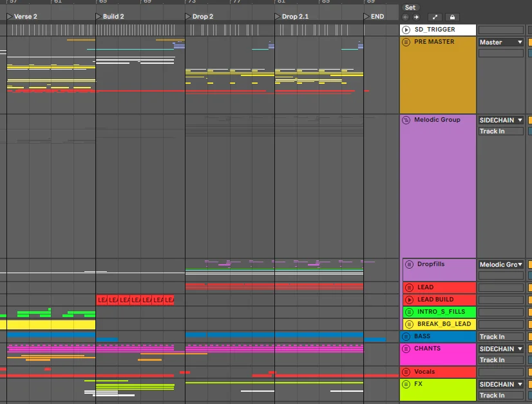
Task: Open CHANTS SIDECHAIN routing dropdown
Action: 501,349
